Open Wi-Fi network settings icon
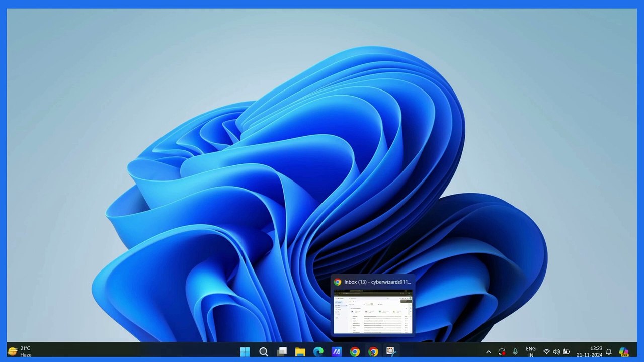 (x=546, y=352)
